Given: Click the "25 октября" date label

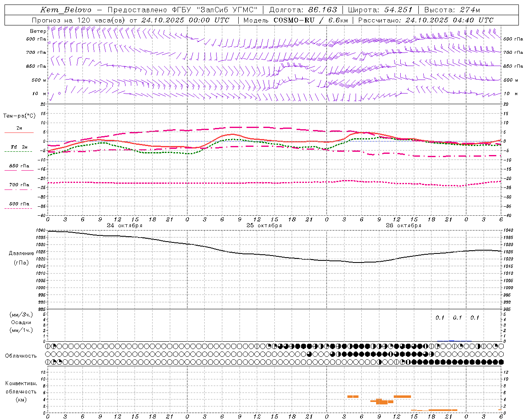Looking at the screenshot, I should tap(264, 225).
